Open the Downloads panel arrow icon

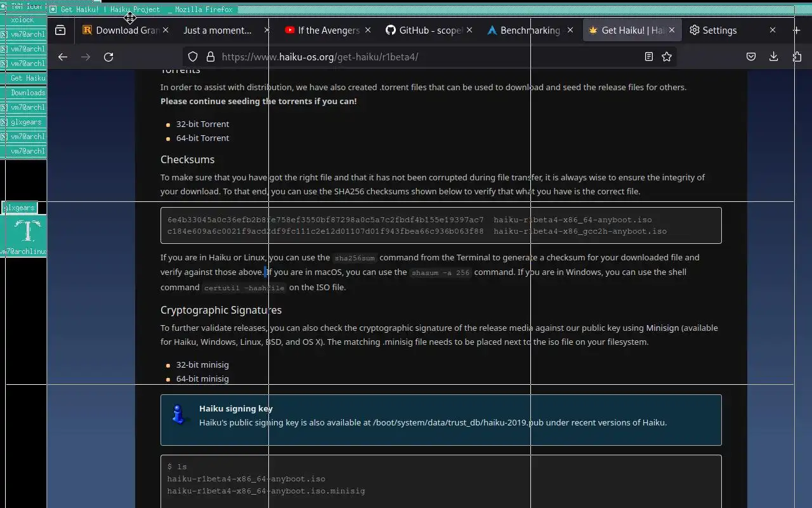point(773,57)
